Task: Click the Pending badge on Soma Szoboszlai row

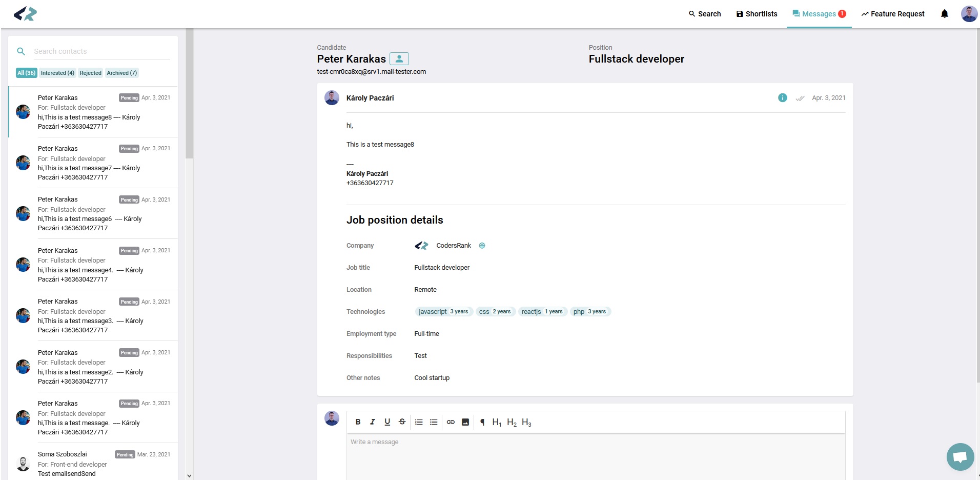Action: [x=125, y=455]
